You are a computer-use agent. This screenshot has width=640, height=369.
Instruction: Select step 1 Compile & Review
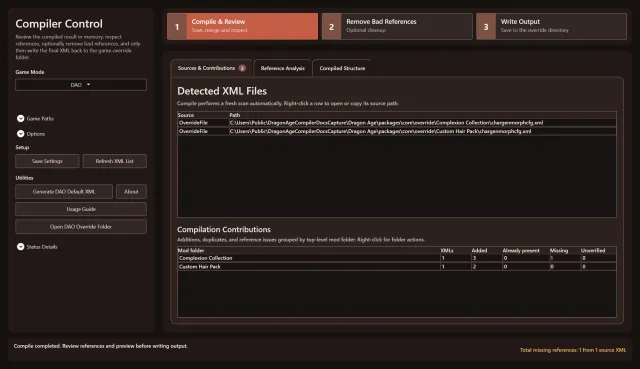click(242, 27)
